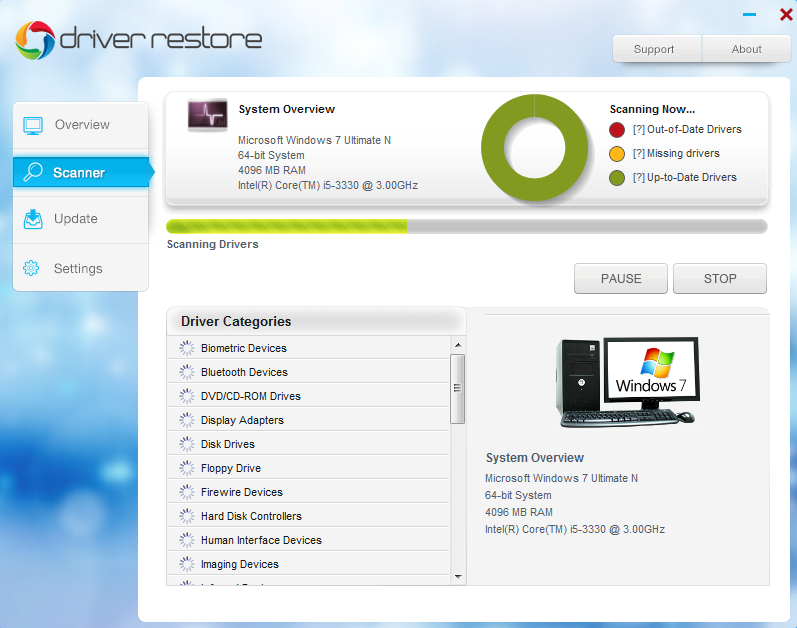Viewport: 797px width, 628px height.
Task: Click the Overview monitor icon
Action: click(33, 125)
